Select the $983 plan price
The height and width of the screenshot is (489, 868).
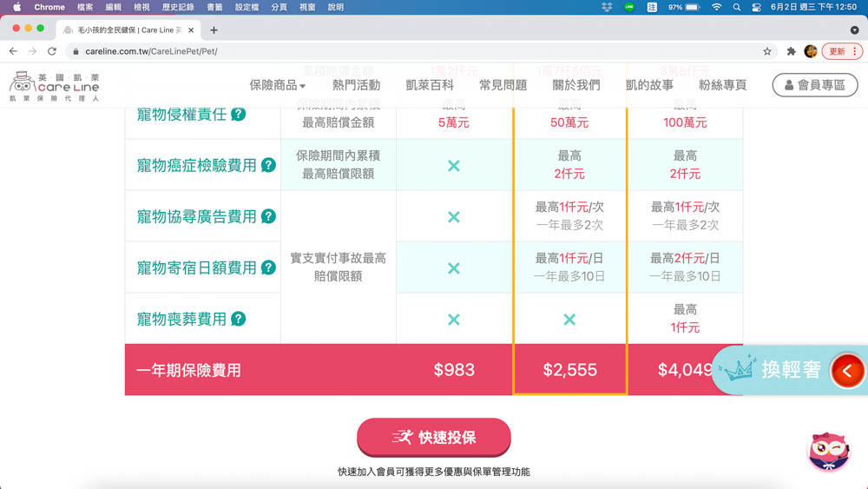click(x=454, y=370)
